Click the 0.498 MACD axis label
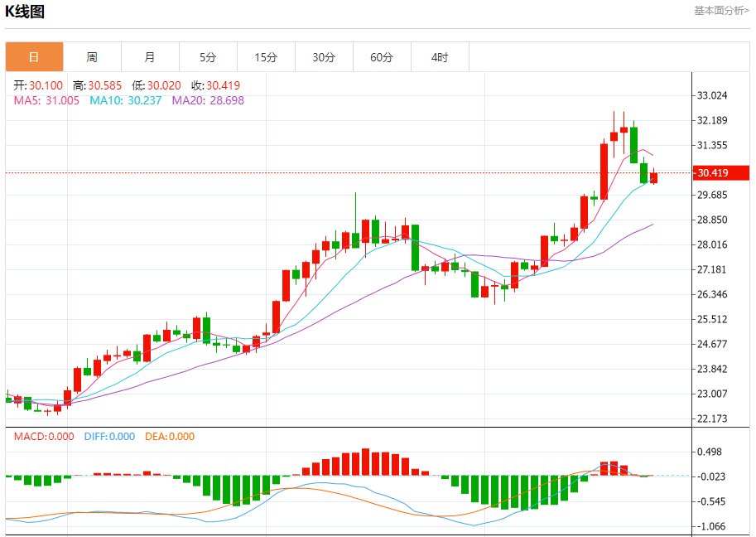The height and width of the screenshot is (537, 756). [710, 452]
